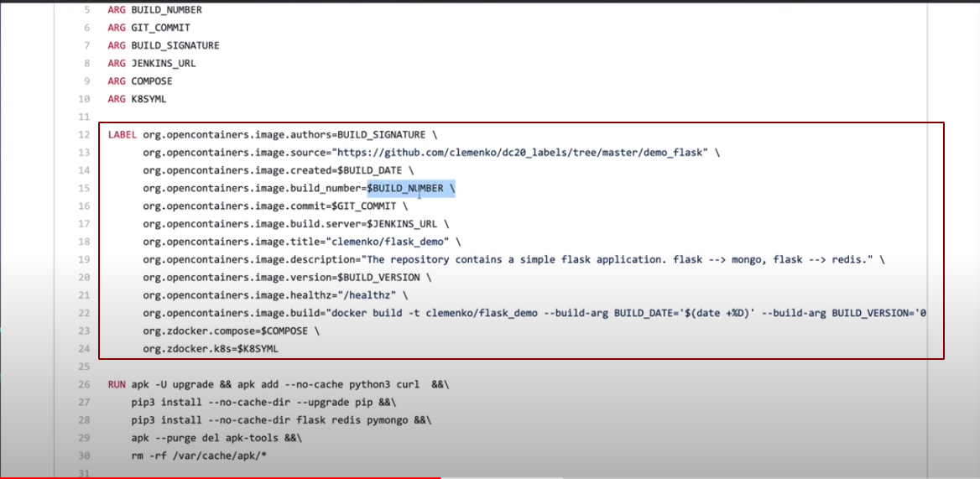This screenshot has width=980, height=479.
Task: Click GIT_COMMIT on the ARG line 6
Action: pos(160,28)
